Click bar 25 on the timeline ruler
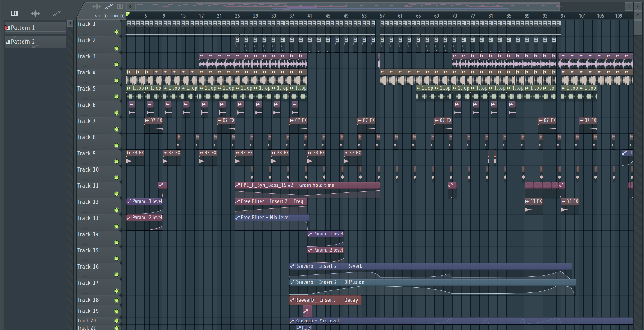Screen dimensions: 644x330 237,16
